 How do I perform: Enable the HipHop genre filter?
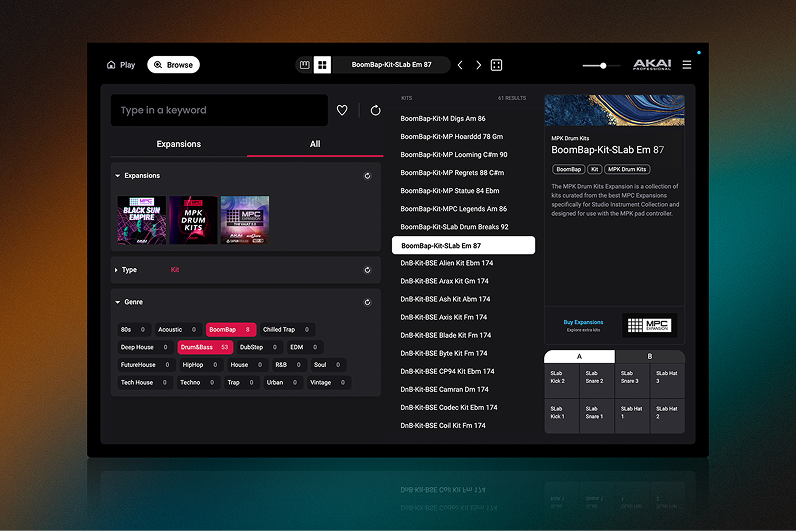(x=200, y=365)
